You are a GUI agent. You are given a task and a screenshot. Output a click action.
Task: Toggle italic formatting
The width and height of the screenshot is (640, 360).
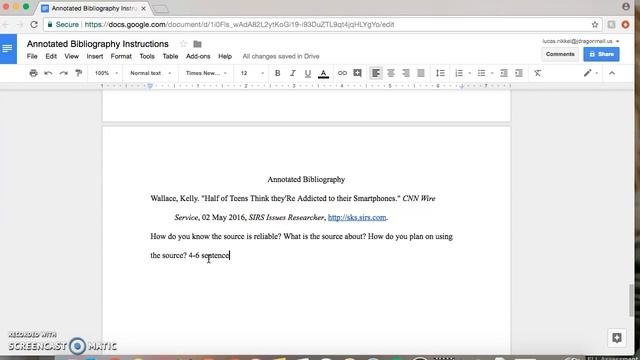(x=293, y=73)
